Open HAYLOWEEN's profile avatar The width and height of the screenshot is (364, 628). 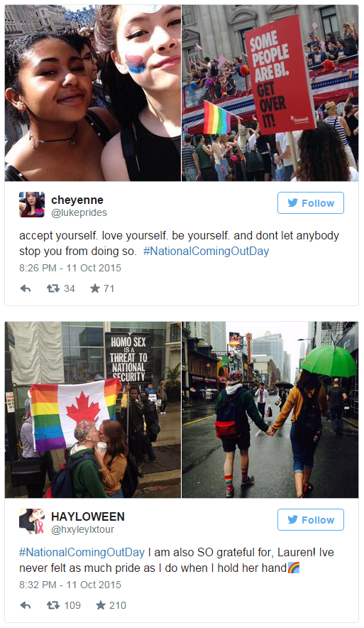pos(32,521)
